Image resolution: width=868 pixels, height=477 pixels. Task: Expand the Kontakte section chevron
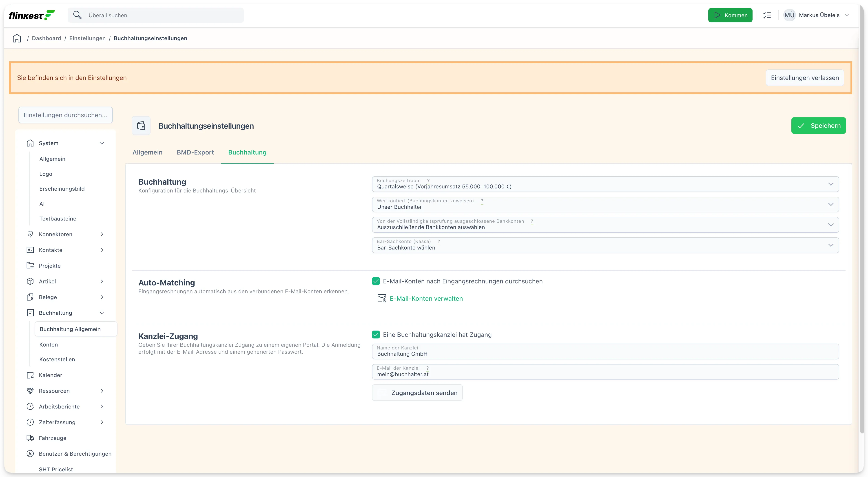[x=102, y=250]
